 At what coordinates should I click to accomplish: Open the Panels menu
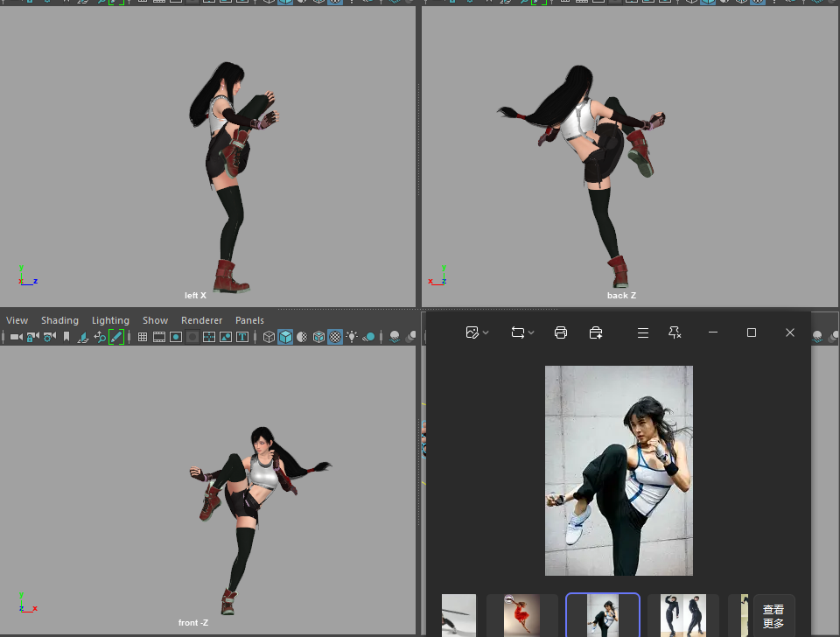click(x=249, y=320)
